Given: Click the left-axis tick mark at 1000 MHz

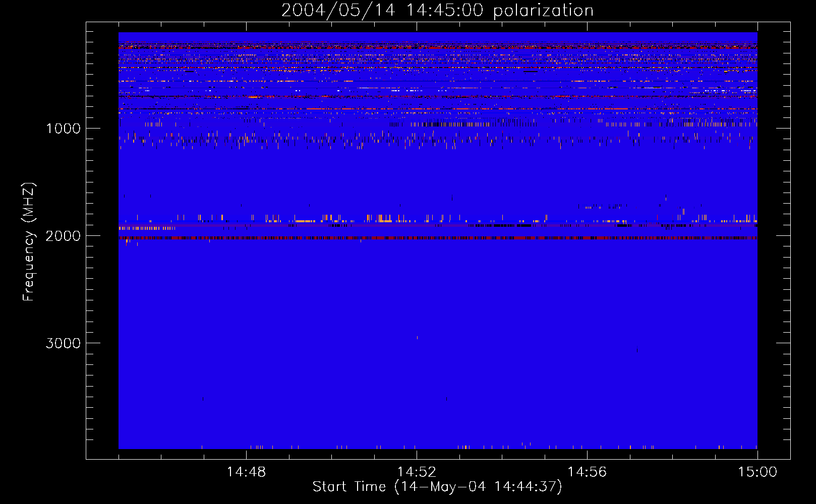Looking at the screenshot, I should pyautogui.click(x=93, y=128).
